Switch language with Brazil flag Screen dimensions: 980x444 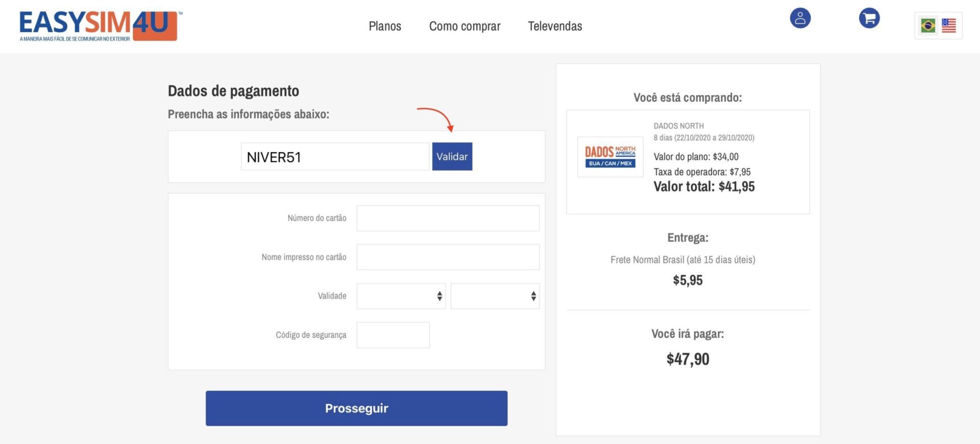pos(927,26)
